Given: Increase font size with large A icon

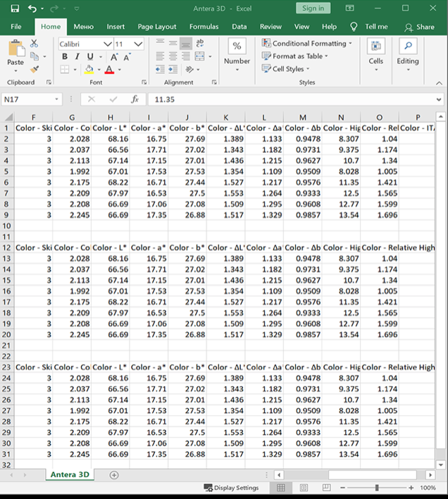Looking at the screenshot, I should tap(114, 57).
